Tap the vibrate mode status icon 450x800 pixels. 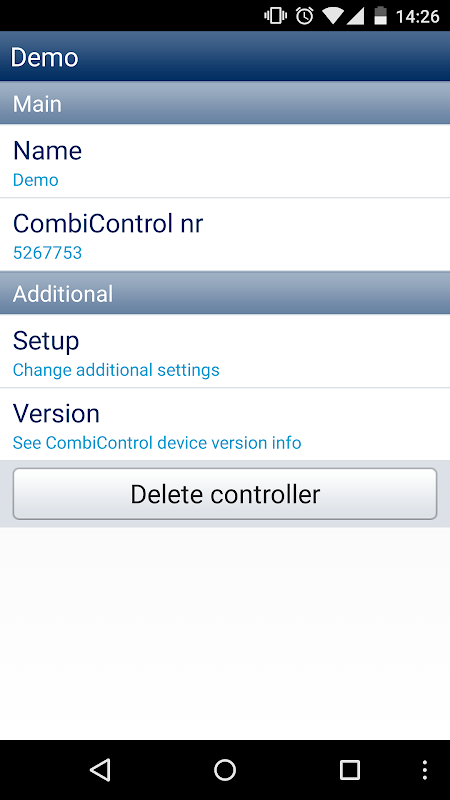coord(276,16)
